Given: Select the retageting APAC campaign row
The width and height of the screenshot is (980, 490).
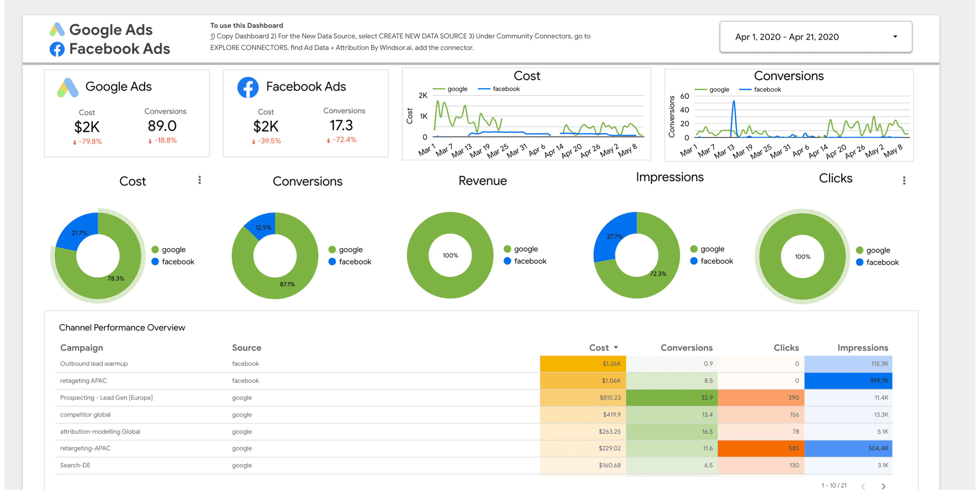Looking at the screenshot, I should (474, 380).
